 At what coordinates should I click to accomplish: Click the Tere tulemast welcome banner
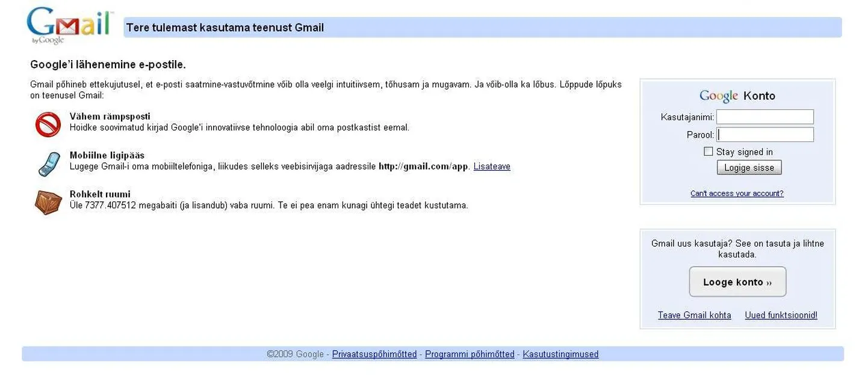point(225,28)
